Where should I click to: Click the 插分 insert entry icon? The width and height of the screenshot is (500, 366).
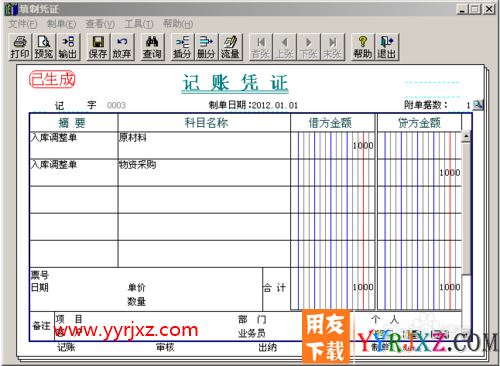[182, 47]
